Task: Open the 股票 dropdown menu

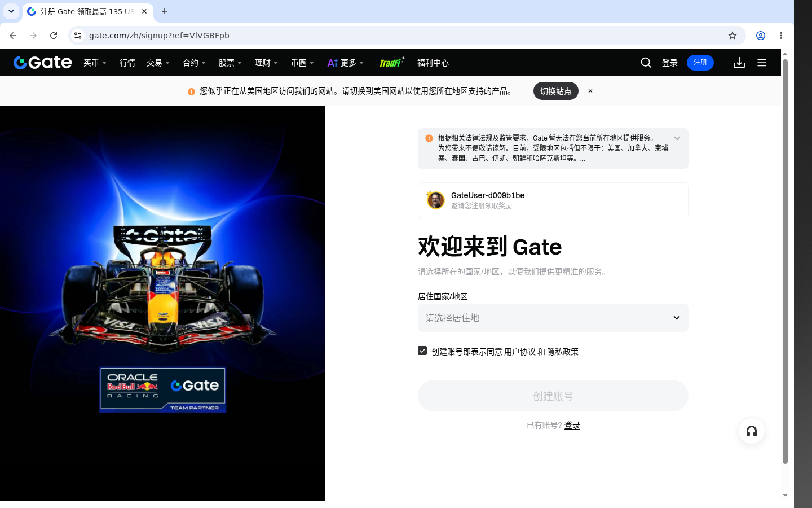Action: tap(230, 63)
